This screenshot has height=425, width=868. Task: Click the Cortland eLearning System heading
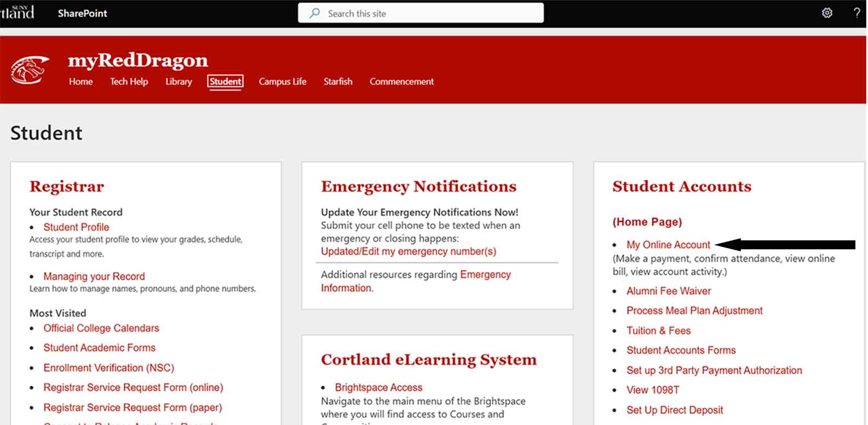[429, 360]
